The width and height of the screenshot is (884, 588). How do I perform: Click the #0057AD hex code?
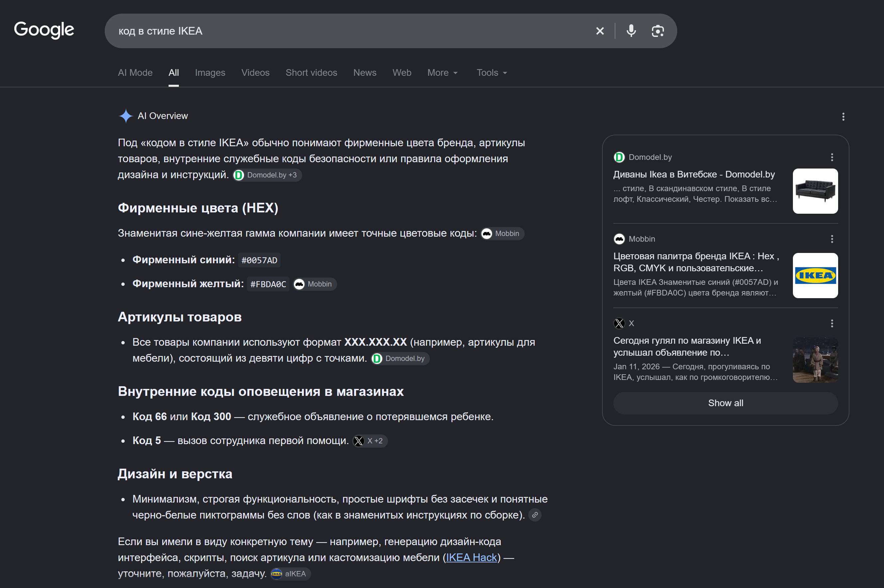click(259, 260)
